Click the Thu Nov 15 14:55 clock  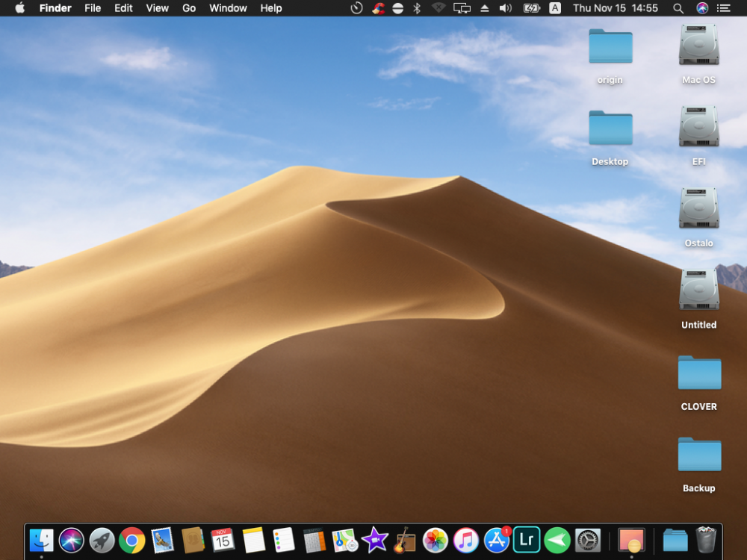tap(616, 8)
